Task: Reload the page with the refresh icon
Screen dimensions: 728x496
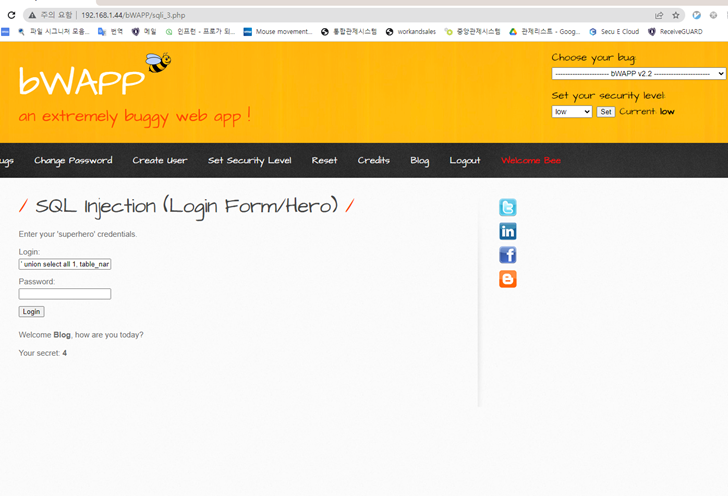Action: 11,15
